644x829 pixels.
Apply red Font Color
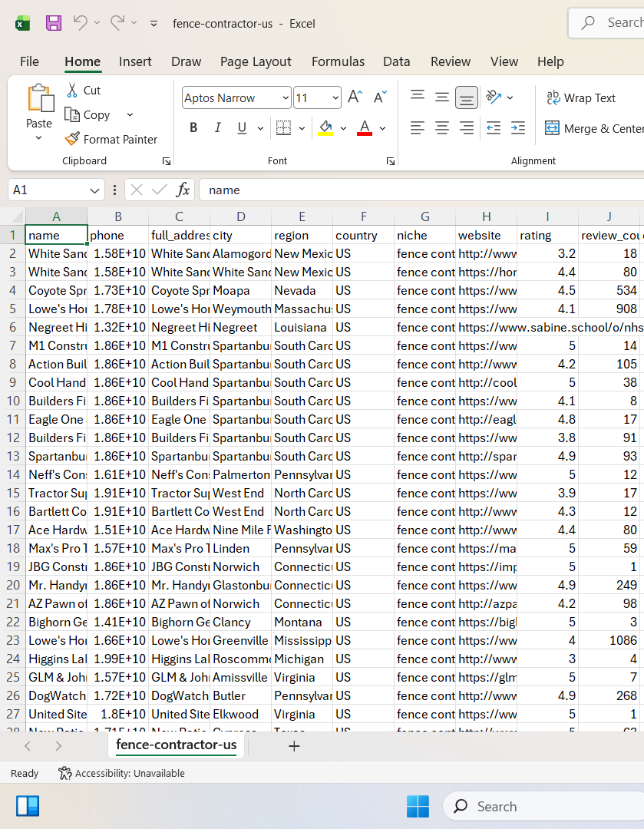click(x=365, y=128)
